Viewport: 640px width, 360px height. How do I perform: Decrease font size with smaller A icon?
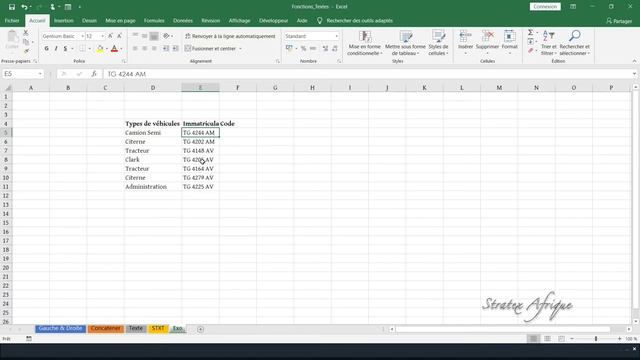120,36
